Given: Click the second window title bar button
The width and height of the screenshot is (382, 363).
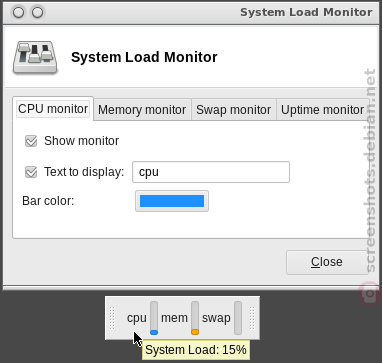Looking at the screenshot, I should coord(37,13).
